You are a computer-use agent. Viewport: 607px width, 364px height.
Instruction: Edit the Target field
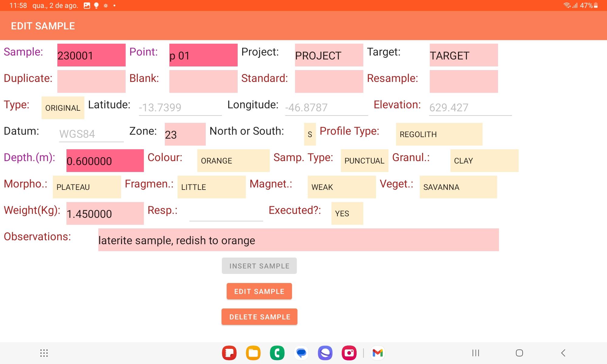click(x=464, y=55)
